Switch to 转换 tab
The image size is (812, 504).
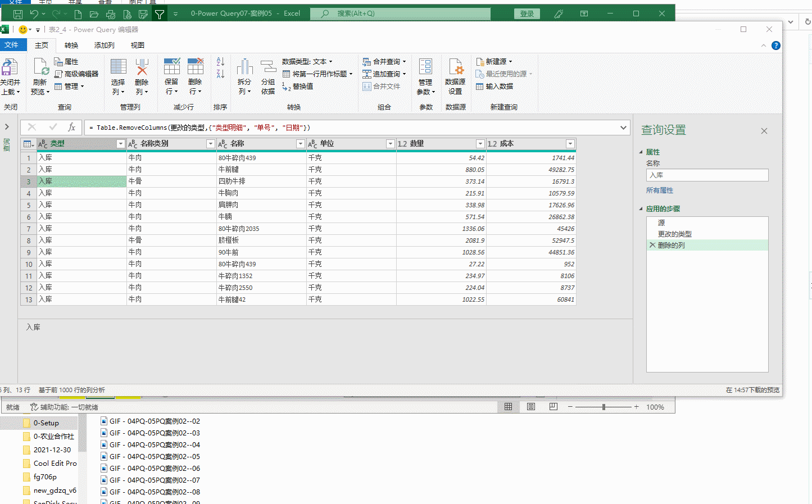point(71,46)
